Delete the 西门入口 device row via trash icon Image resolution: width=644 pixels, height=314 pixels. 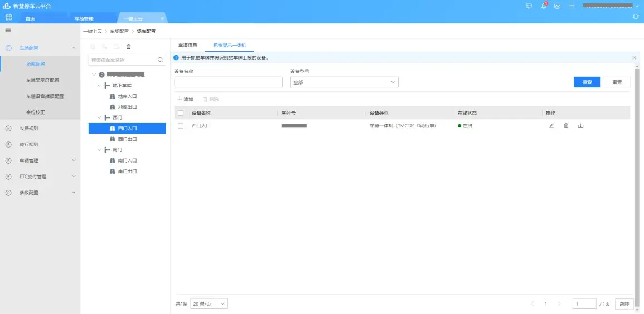point(566,126)
